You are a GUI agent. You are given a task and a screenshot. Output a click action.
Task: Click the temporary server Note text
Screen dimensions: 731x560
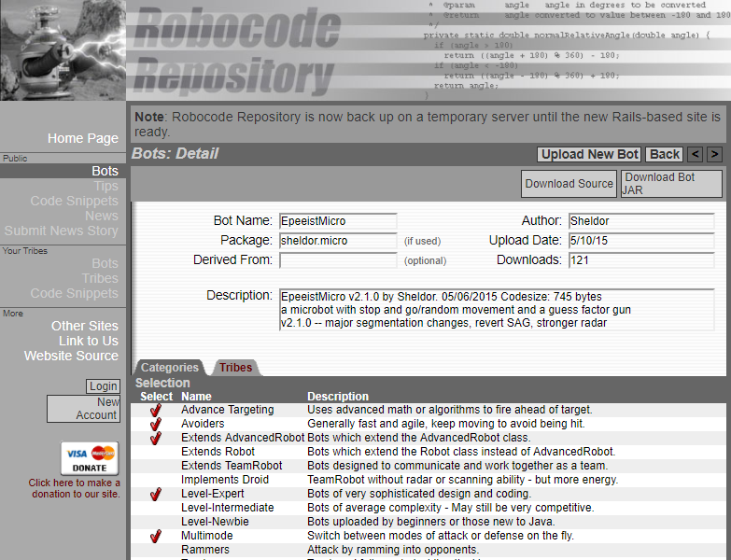pos(428,124)
